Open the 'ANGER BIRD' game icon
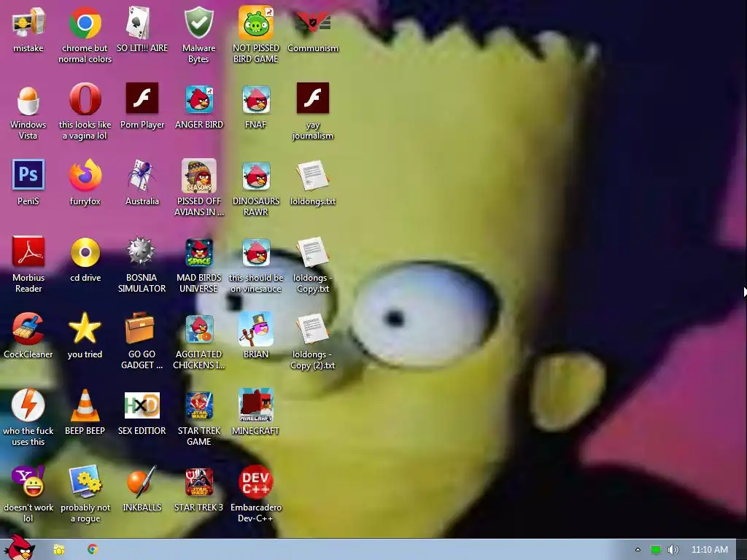Image resolution: width=747 pixels, height=560 pixels. (198, 99)
